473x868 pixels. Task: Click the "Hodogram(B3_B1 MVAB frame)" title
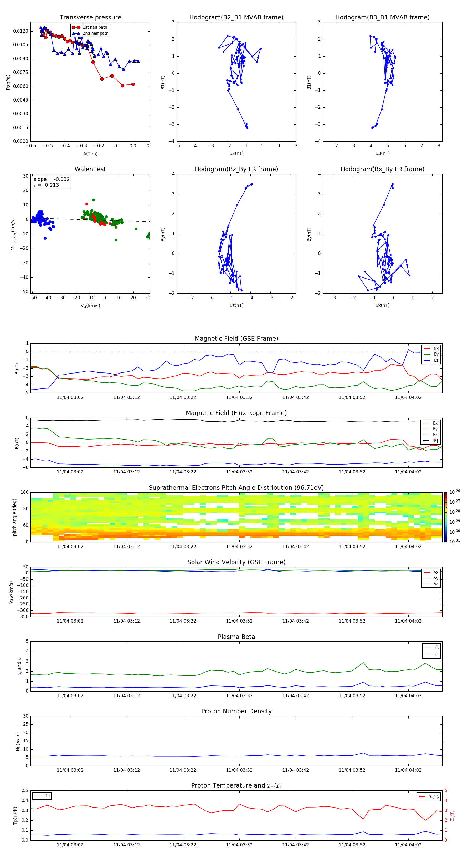[x=382, y=18]
